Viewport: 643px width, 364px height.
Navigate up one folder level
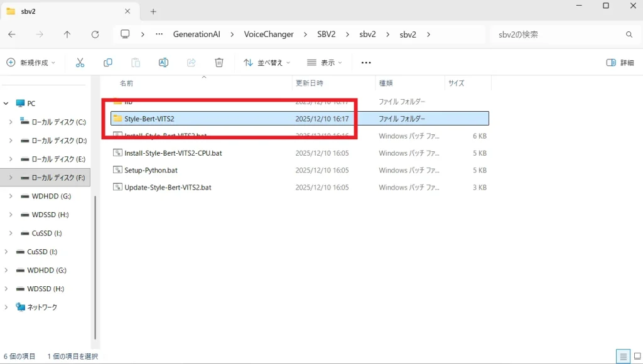click(67, 35)
